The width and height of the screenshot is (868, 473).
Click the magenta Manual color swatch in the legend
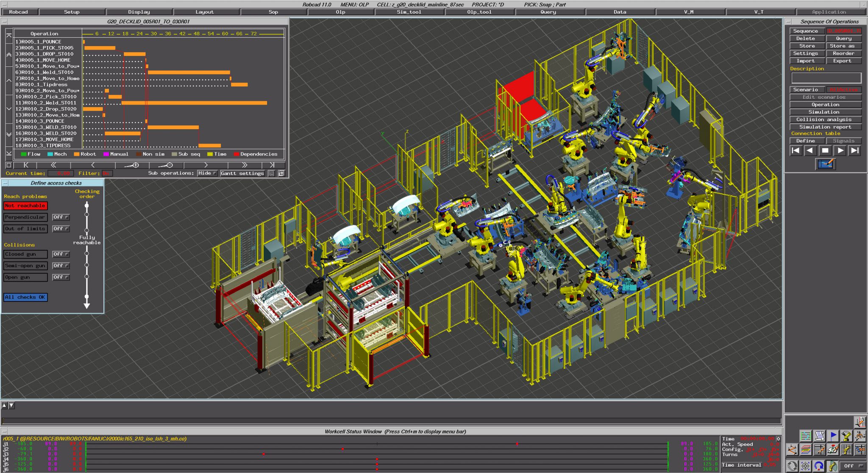tap(106, 154)
